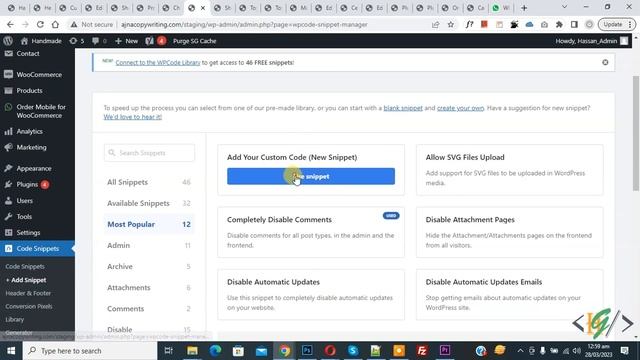640x360 pixels.
Task: Open FileZilla from the taskbar
Action: pos(422,351)
